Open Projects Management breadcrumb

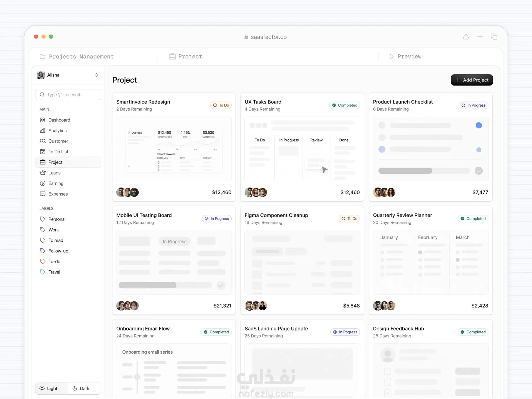pyautogui.click(x=77, y=57)
